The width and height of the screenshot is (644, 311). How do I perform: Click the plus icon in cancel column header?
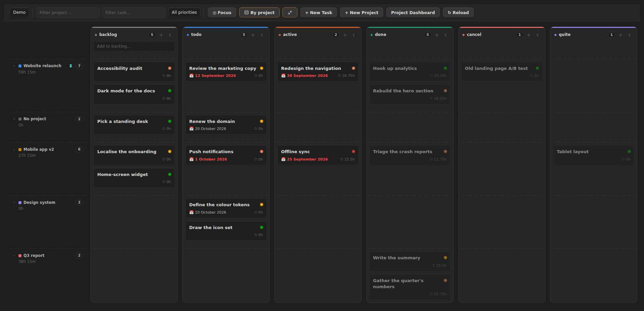[x=529, y=35]
